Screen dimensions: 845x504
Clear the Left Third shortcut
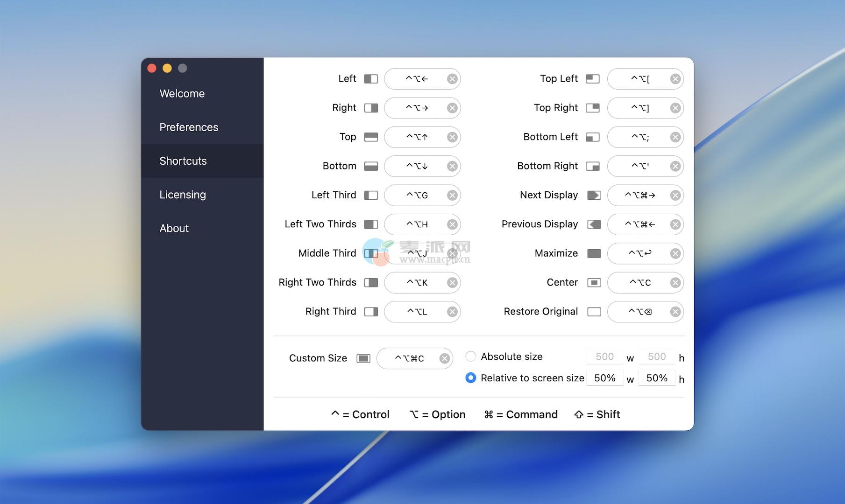tap(452, 196)
